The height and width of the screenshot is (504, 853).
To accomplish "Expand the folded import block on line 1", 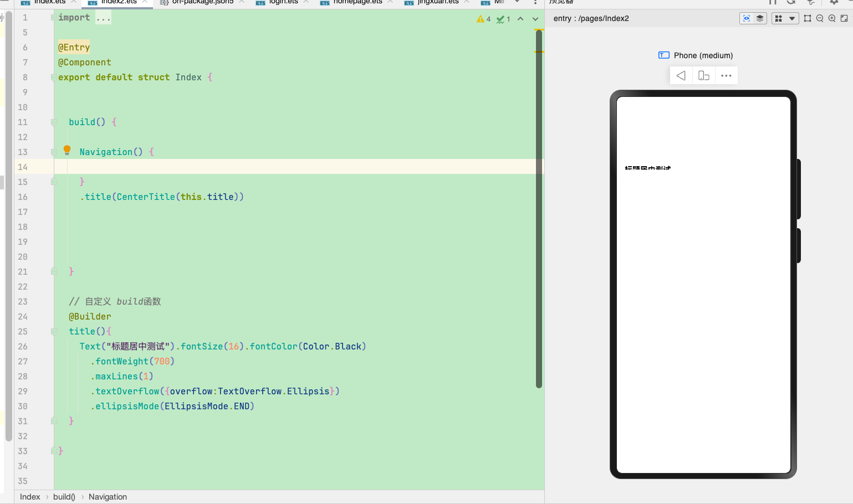I will [103, 18].
